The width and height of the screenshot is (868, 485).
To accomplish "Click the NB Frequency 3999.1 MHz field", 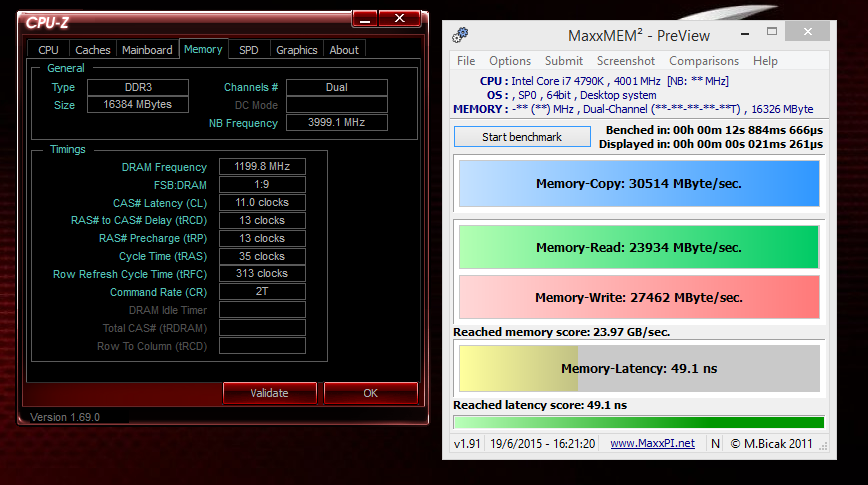I will coord(337,122).
